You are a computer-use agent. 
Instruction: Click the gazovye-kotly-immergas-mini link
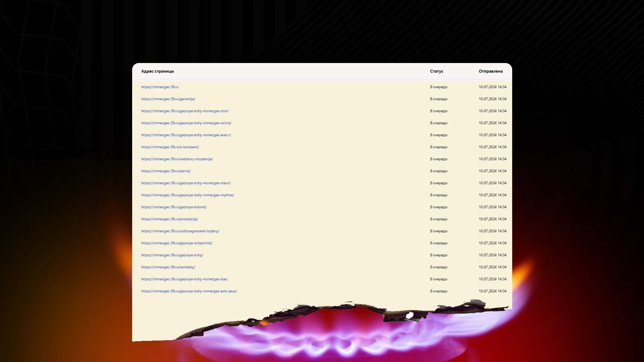pos(185,111)
